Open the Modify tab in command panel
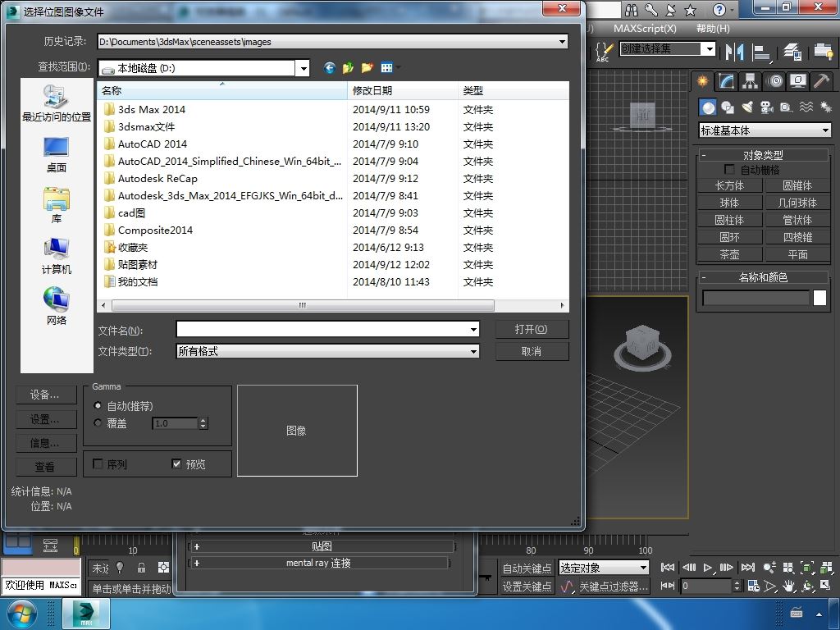840x630 pixels. pos(727,81)
